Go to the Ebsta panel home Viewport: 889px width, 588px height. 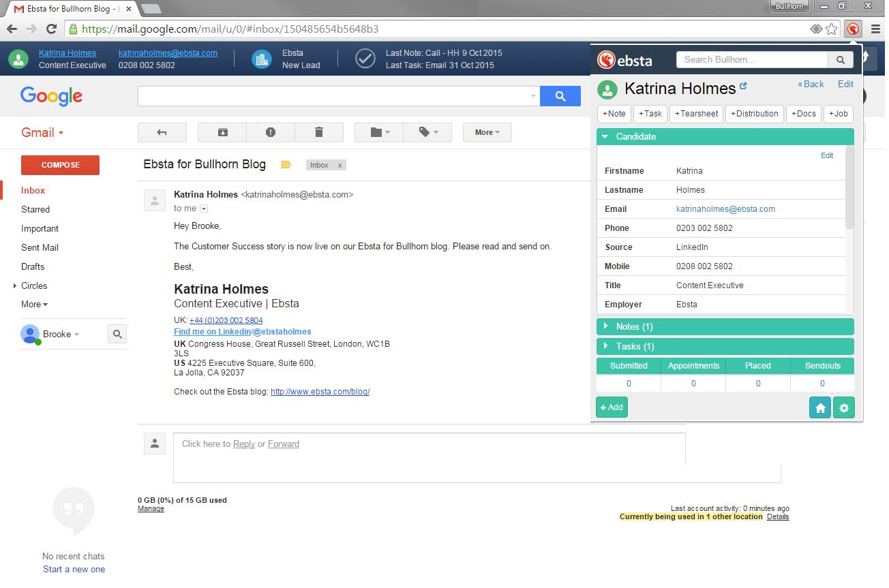coord(820,407)
